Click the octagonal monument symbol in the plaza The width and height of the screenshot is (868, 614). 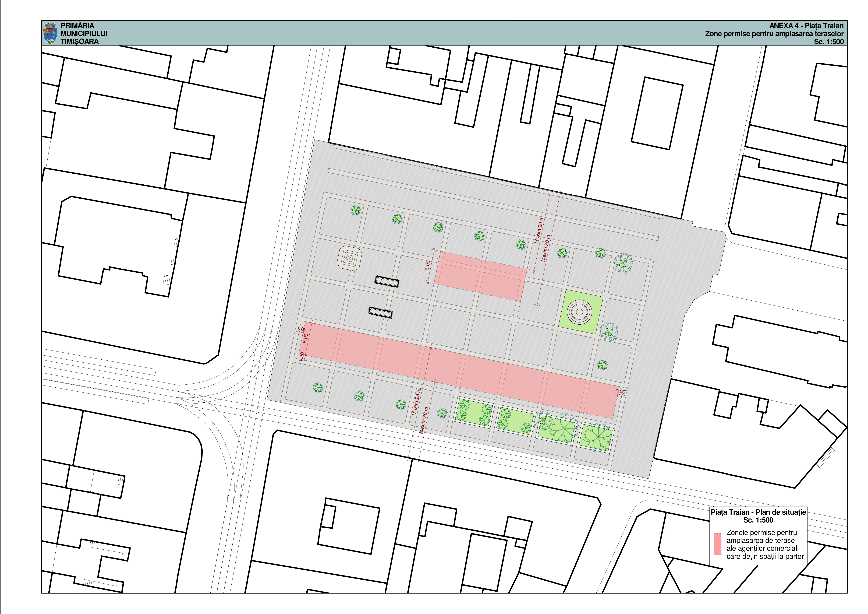pyautogui.click(x=350, y=259)
